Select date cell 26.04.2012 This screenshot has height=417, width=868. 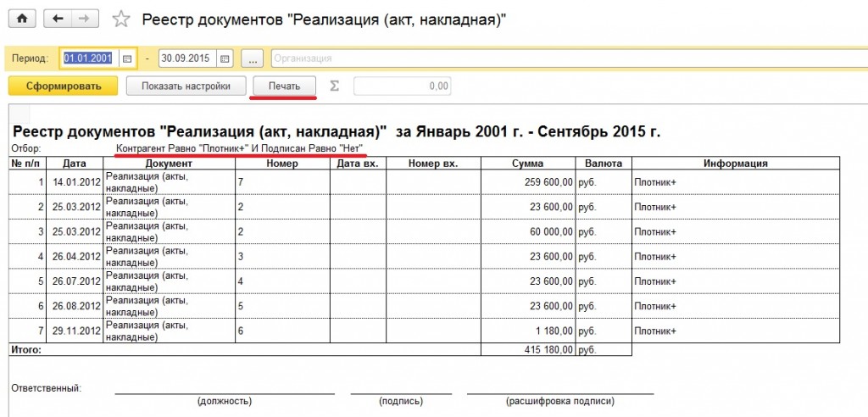pos(75,257)
